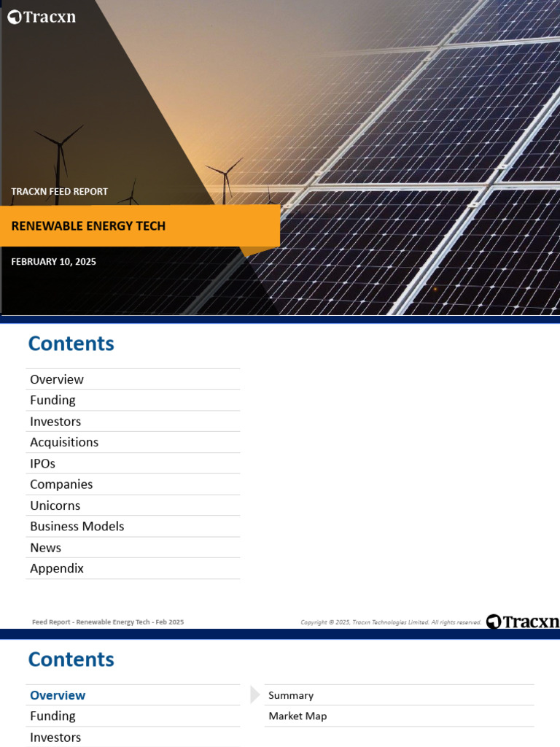Open the Summary sub-section entry
This screenshot has height=747, width=560.
pos(399,695)
